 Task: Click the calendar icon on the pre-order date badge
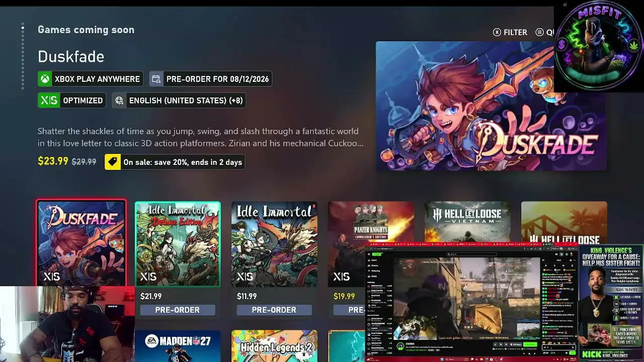point(156,79)
